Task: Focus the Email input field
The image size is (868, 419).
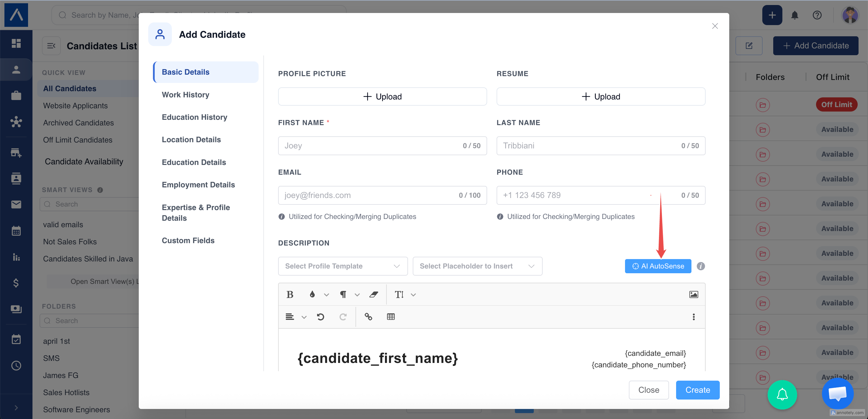Action: [x=382, y=195]
